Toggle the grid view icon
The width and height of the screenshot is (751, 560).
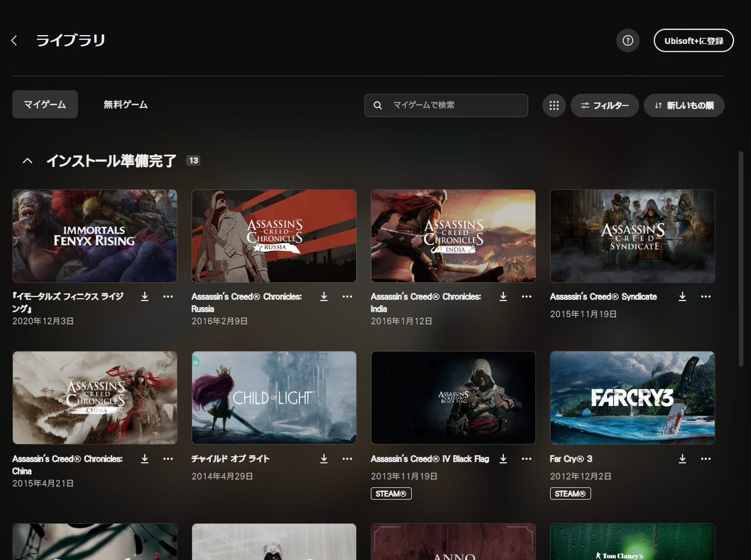pyautogui.click(x=553, y=105)
